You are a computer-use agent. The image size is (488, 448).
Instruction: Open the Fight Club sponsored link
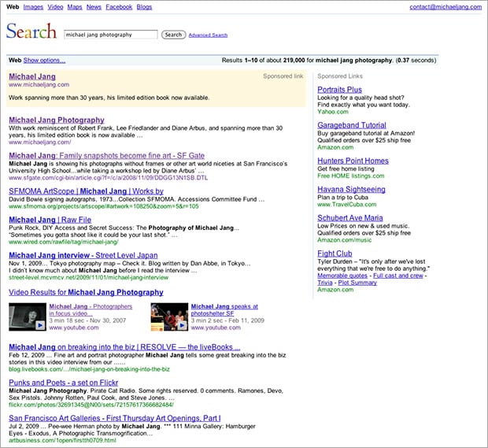(x=335, y=254)
